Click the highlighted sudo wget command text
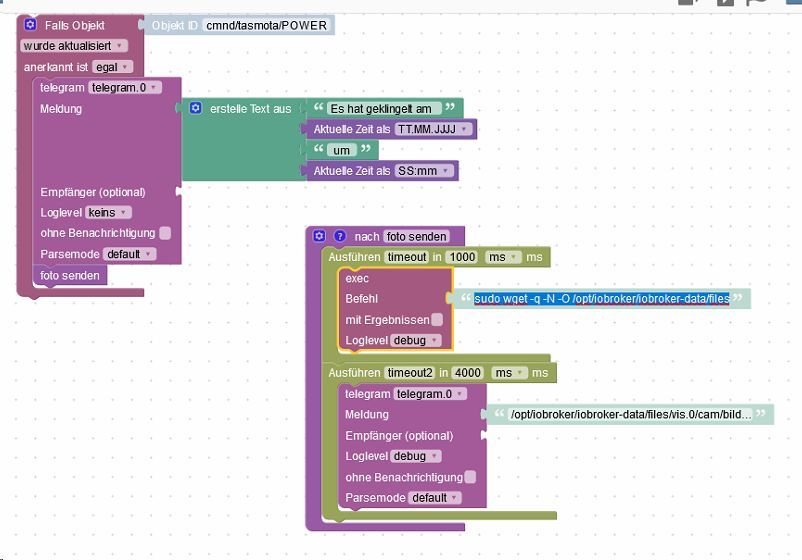 (x=602, y=299)
